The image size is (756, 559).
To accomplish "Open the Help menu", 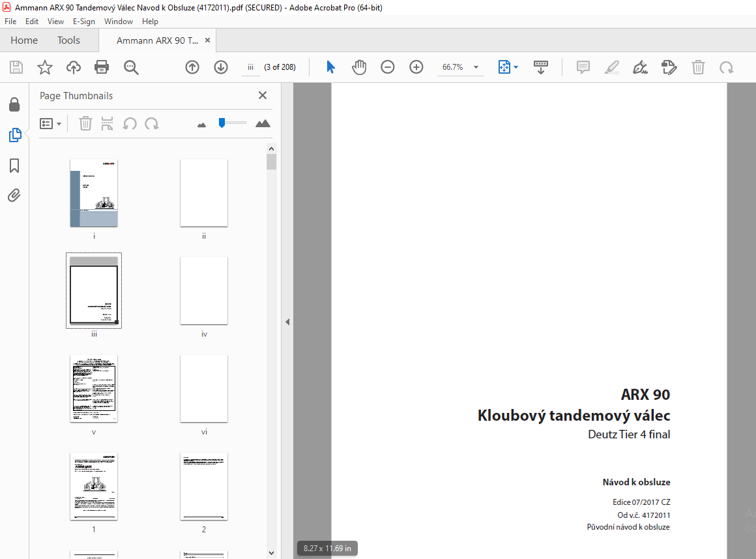I will tap(150, 22).
